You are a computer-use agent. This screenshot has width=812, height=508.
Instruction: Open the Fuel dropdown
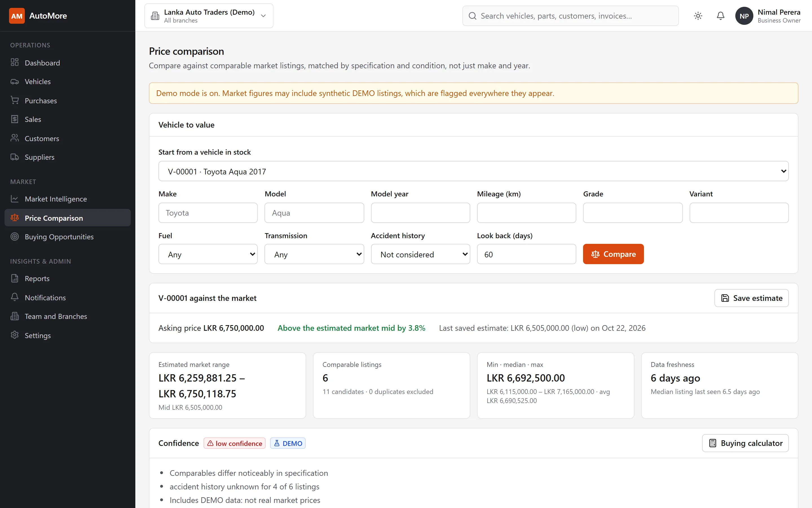point(208,254)
